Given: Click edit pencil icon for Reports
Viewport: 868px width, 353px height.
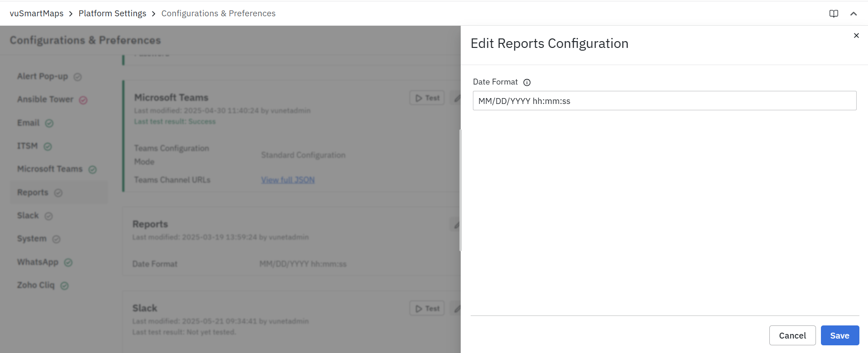Looking at the screenshot, I should click(x=456, y=225).
